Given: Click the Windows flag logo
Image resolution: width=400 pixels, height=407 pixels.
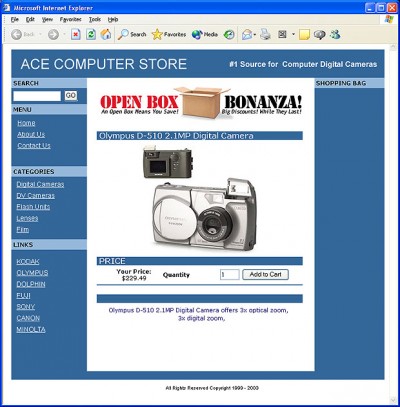Looking at the screenshot, I should point(389,19).
